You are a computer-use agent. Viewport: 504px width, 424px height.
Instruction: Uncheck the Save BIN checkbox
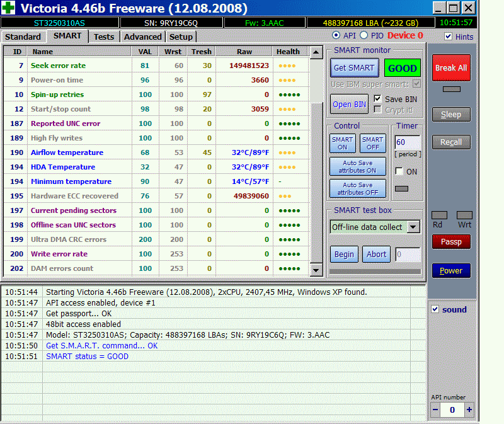point(378,99)
